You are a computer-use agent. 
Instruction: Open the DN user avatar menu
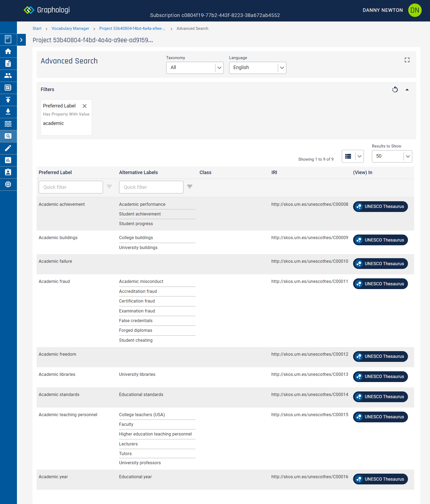pos(415,10)
